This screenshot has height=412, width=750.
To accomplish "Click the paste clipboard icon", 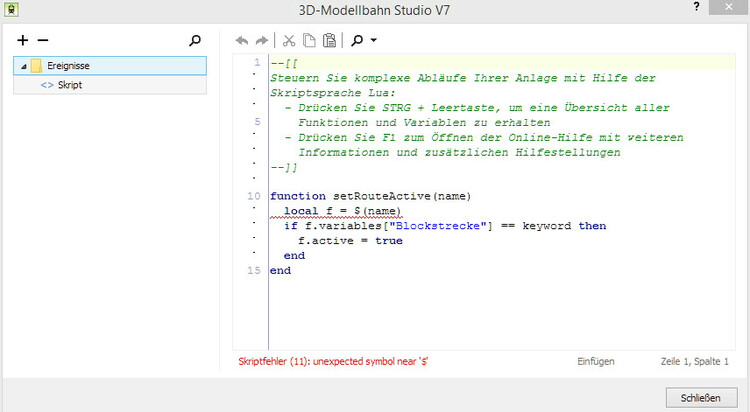I will click(x=328, y=41).
